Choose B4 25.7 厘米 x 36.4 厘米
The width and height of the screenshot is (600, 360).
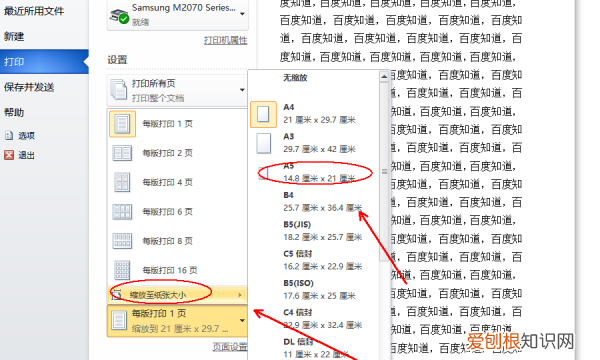pos(314,202)
